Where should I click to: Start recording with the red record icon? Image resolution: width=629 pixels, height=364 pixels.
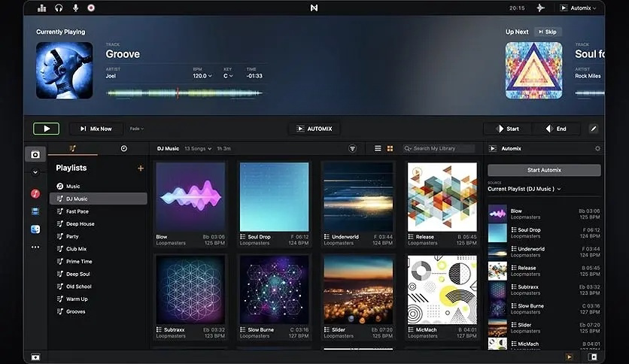(91, 8)
